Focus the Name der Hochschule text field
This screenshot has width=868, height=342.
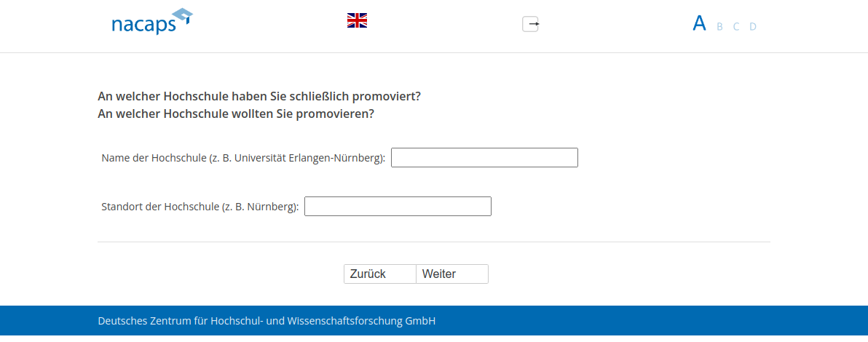coord(484,157)
